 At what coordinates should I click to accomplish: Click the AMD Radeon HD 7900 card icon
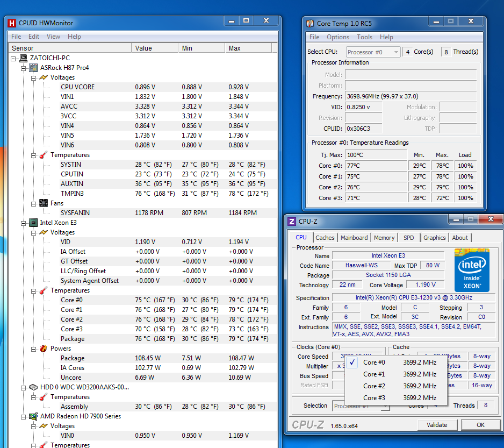click(33, 416)
